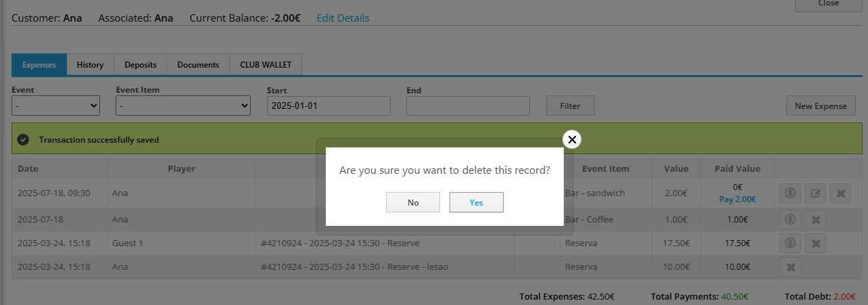Click the Start date input field

click(x=329, y=105)
